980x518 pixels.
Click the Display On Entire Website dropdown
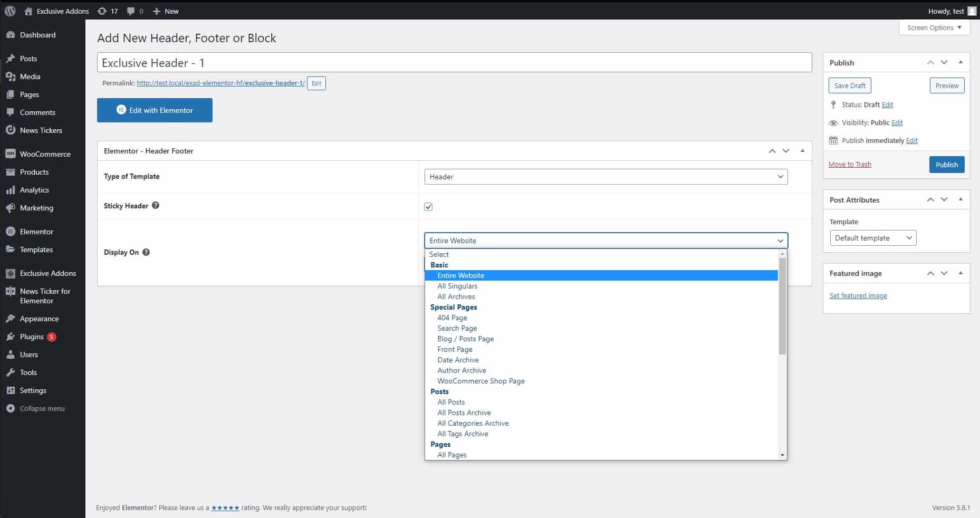(606, 241)
